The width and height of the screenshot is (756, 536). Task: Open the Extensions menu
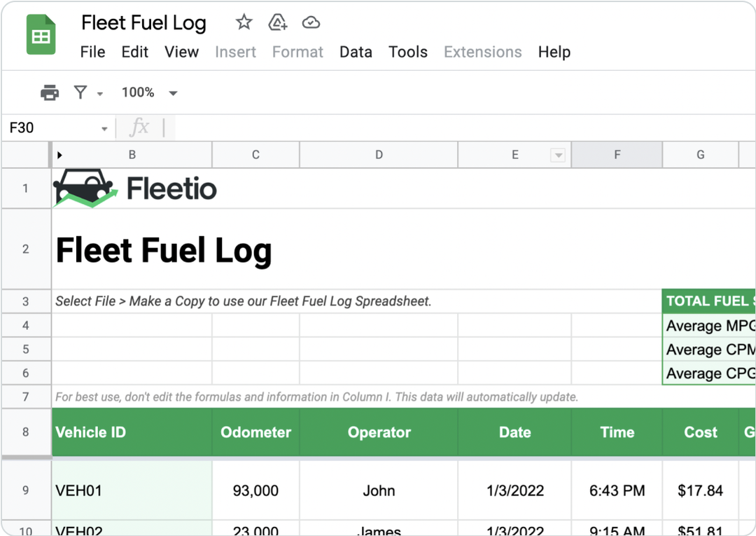pos(482,52)
